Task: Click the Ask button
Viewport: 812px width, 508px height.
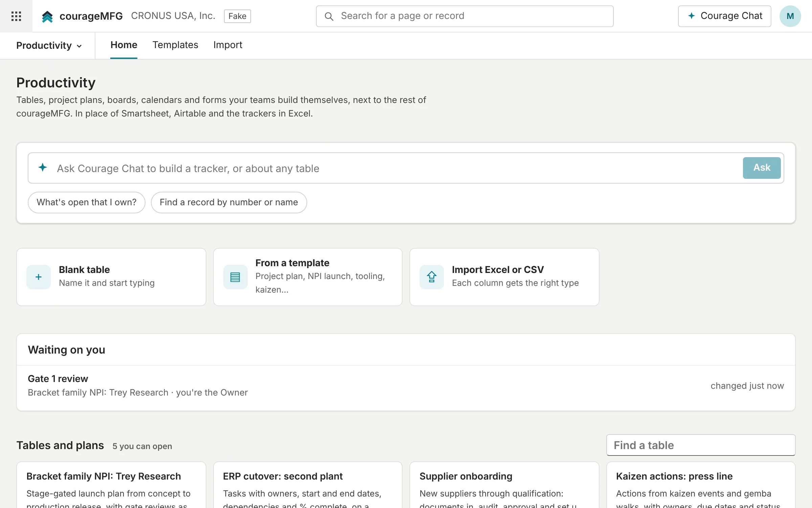Action: [x=762, y=168]
